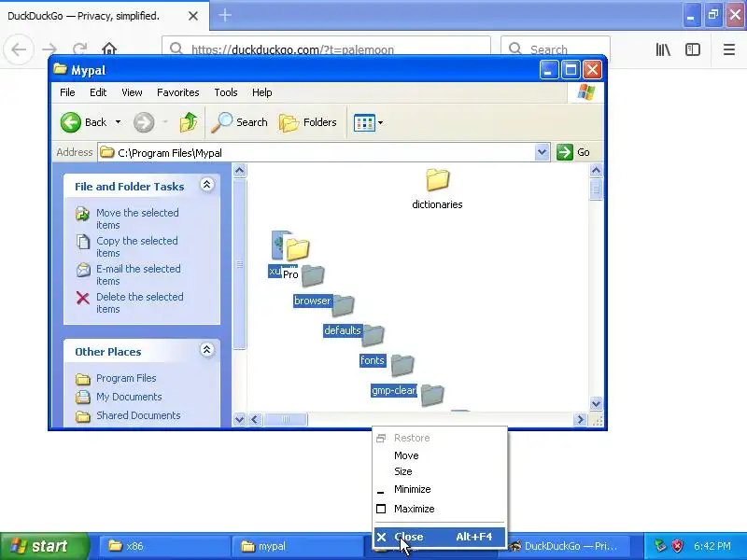
Task: Open a new browser tab with plus
Action: tap(225, 15)
